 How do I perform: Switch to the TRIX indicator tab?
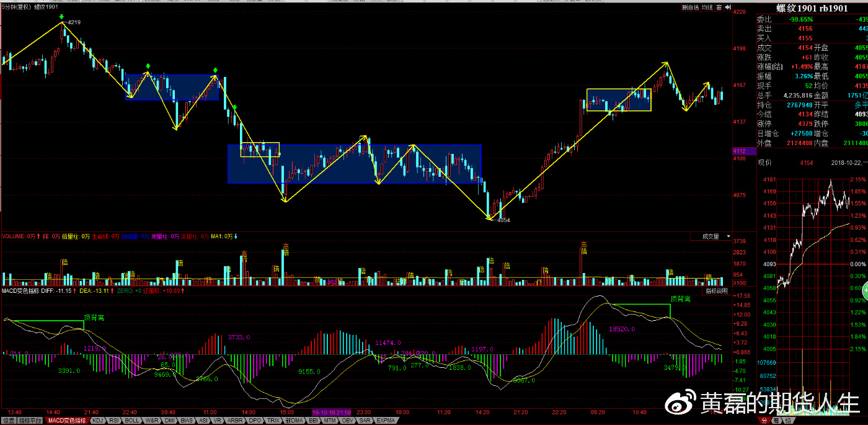[273, 420]
